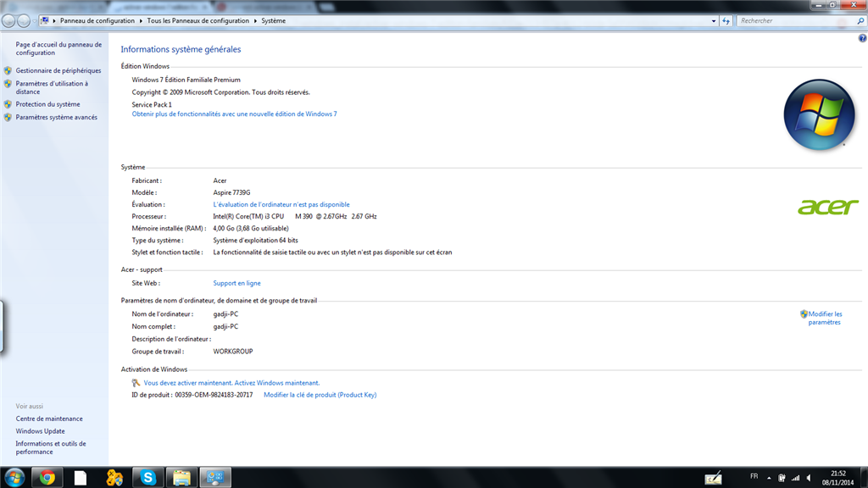Click the shield icon beside Paramètres système avancés
The image size is (868, 488).
pos(8,117)
